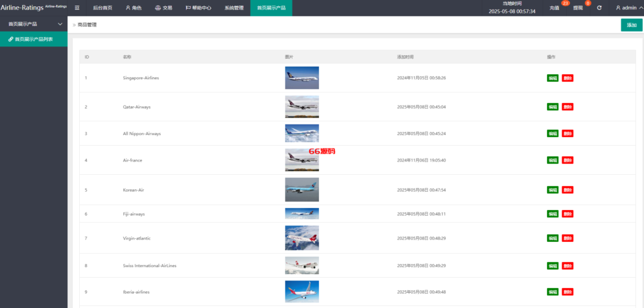
Task: Edit the Virgin-atlantic row
Action: [552, 238]
